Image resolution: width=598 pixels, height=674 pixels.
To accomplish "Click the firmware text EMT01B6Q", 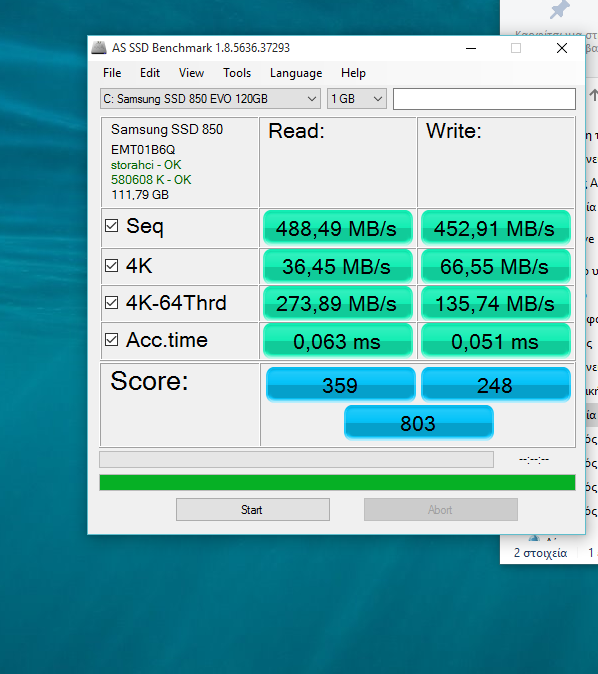I will (x=143, y=150).
